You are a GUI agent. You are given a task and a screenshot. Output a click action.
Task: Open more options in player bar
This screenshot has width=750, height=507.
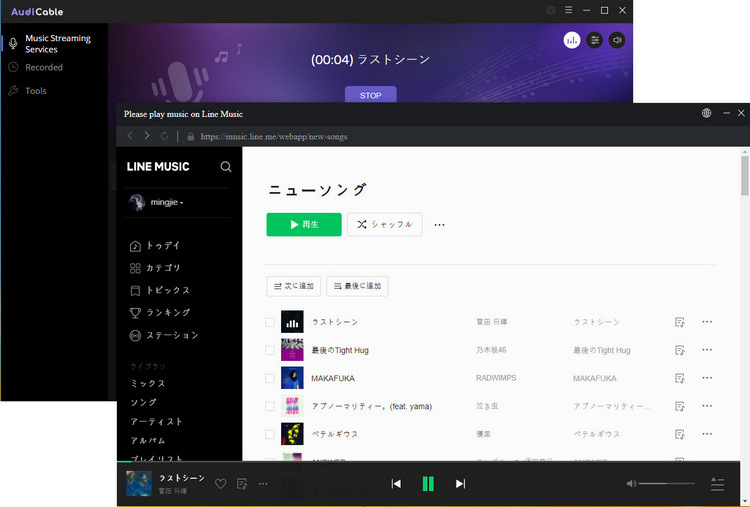[x=263, y=484]
